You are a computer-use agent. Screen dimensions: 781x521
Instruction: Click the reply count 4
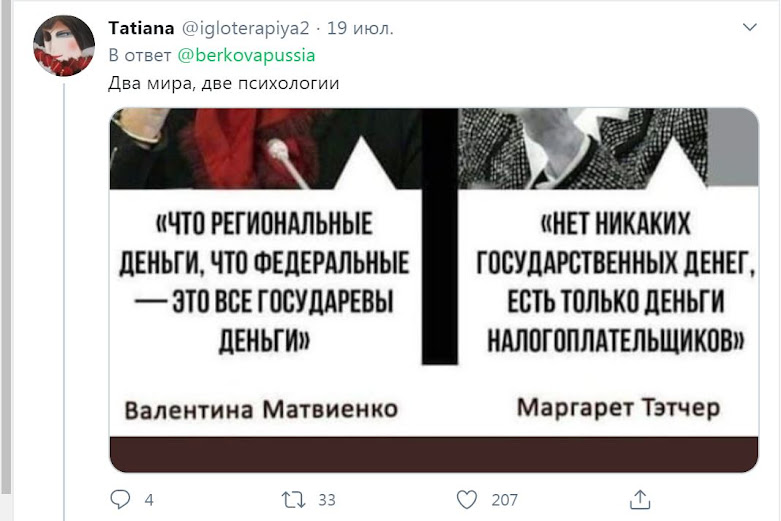pos(149,500)
